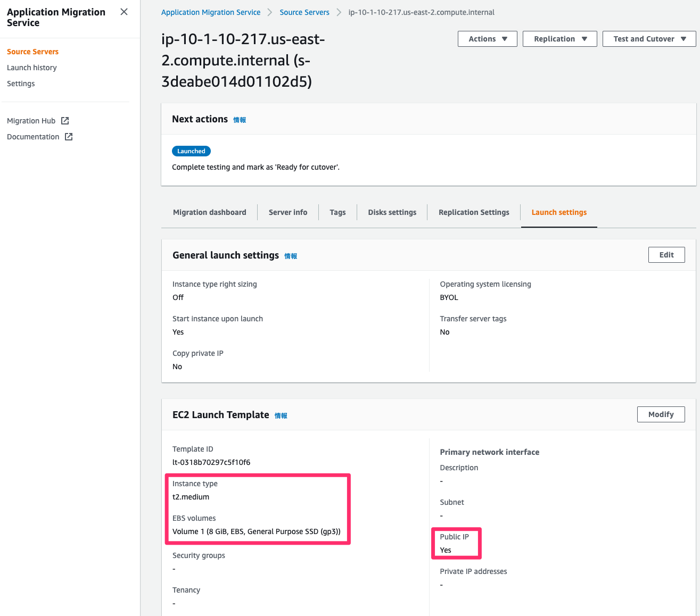Open the info link next to EC2 Launch Template
The height and width of the screenshot is (616, 700).
(281, 416)
